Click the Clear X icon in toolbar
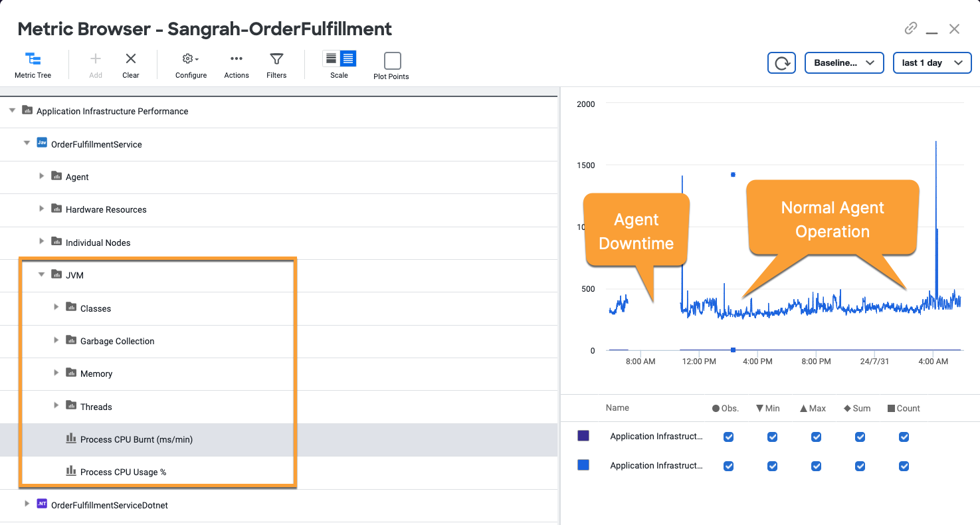 [131, 65]
